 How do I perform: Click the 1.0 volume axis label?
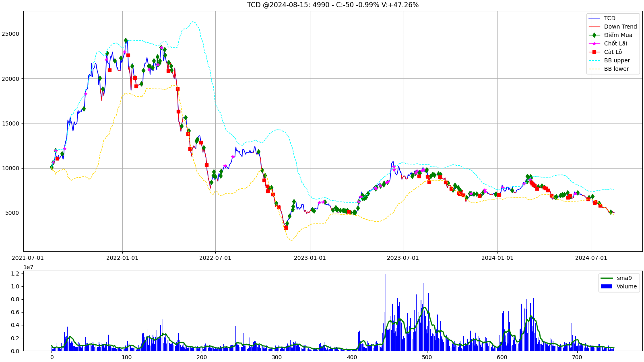pos(15,286)
